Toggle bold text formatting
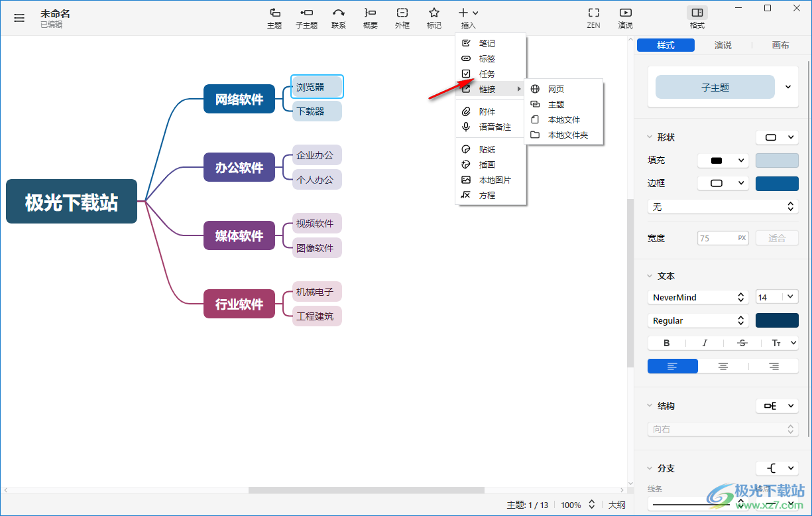Screen dimensions: 812x516 667,343
